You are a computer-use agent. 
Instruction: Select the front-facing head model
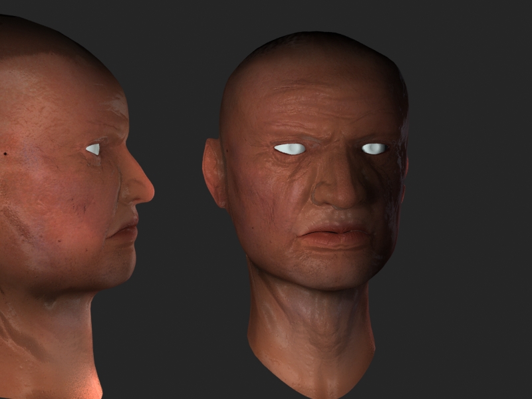click(x=307, y=213)
